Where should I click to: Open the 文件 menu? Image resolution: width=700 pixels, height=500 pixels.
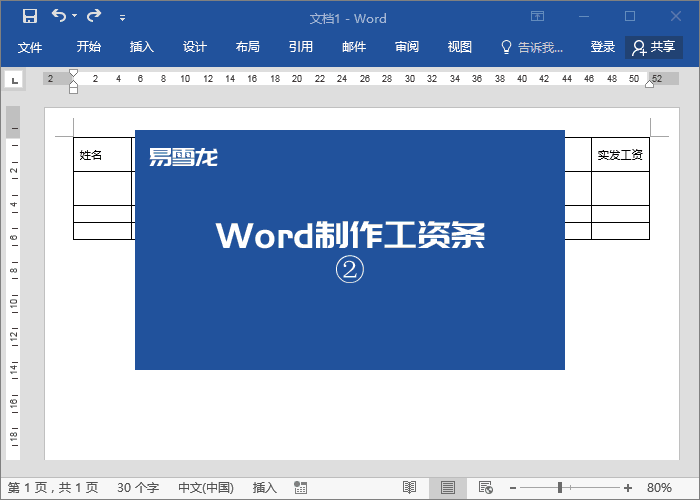tap(30, 47)
